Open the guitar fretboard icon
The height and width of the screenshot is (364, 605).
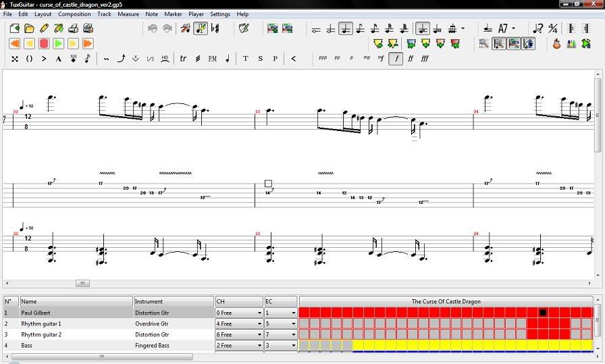pos(556,44)
